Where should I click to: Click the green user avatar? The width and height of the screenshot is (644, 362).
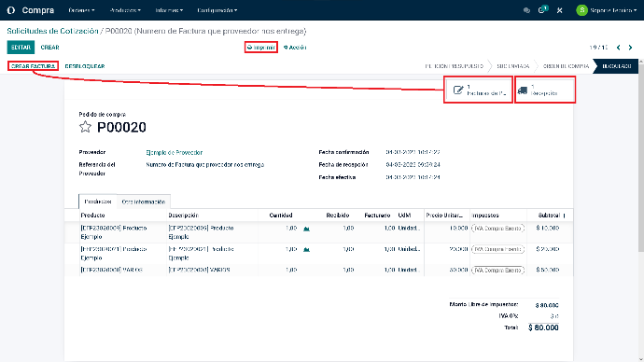pos(581,10)
